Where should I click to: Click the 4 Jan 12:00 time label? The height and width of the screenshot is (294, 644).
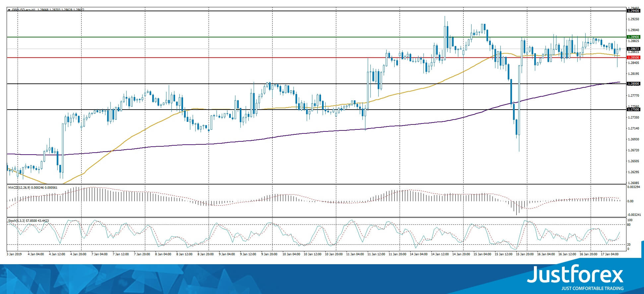tap(57, 254)
